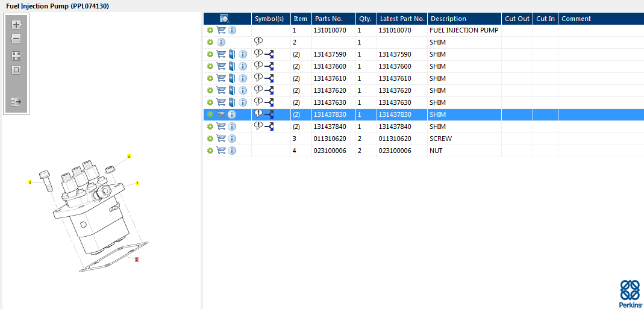Click the Latest Part No. column header
This screenshot has width=644, height=309.
click(x=402, y=19)
